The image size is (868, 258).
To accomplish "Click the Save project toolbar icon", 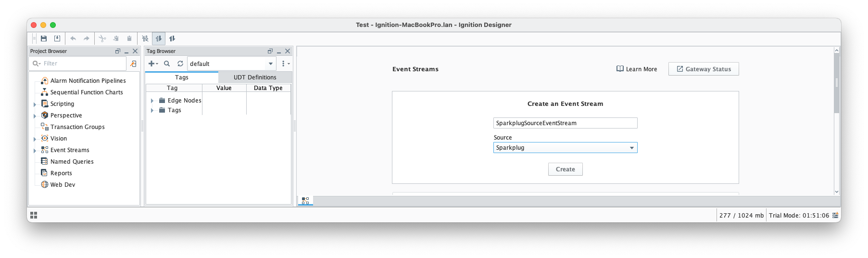I will (x=44, y=39).
